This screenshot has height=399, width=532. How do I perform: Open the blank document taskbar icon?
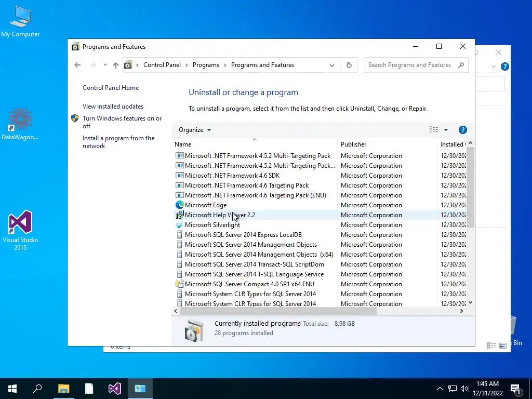[x=89, y=389]
